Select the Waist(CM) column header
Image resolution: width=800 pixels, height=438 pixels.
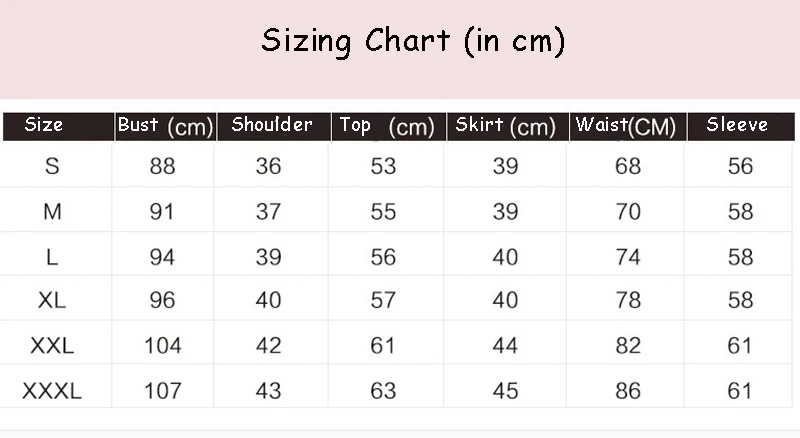click(627, 126)
